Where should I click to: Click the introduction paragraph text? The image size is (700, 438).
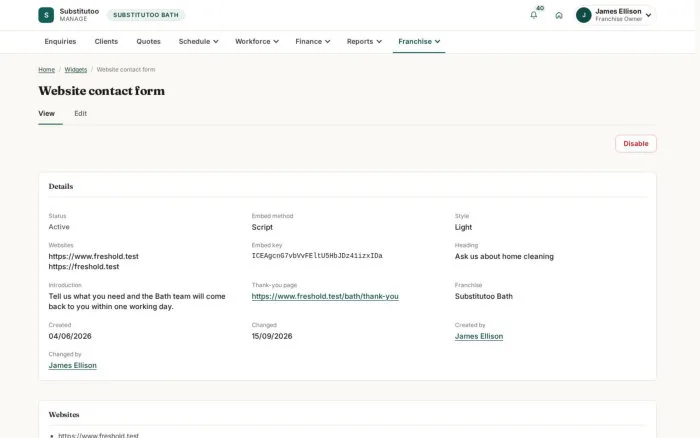pyautogui.click(x=137, y=301)
